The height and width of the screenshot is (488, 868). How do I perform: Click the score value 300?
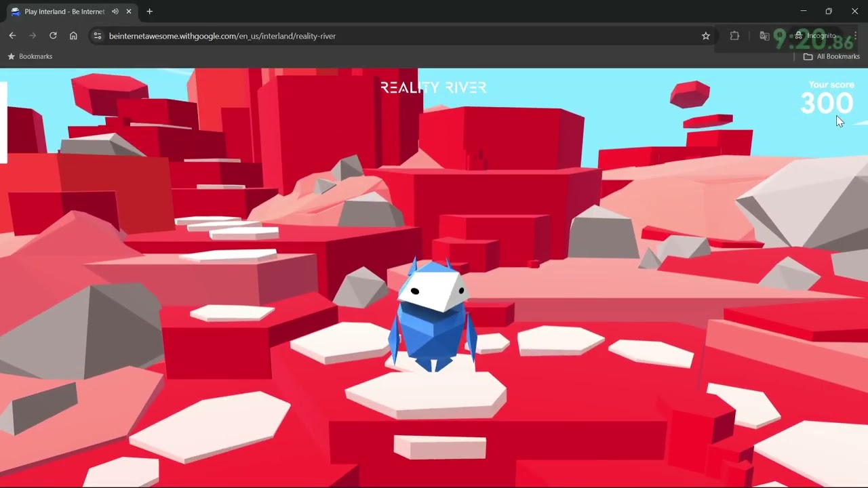tap(827, 103)
